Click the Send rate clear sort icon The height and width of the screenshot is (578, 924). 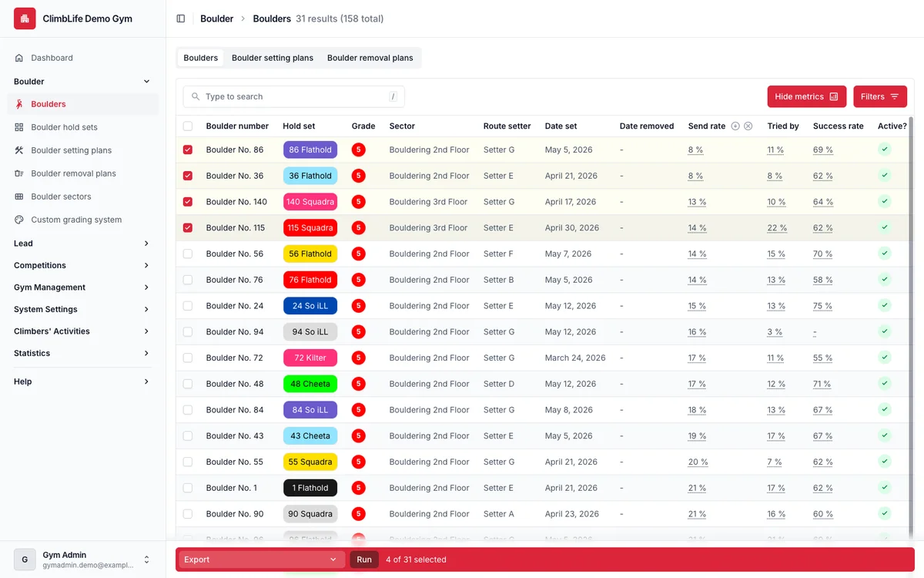click(748, 126)
